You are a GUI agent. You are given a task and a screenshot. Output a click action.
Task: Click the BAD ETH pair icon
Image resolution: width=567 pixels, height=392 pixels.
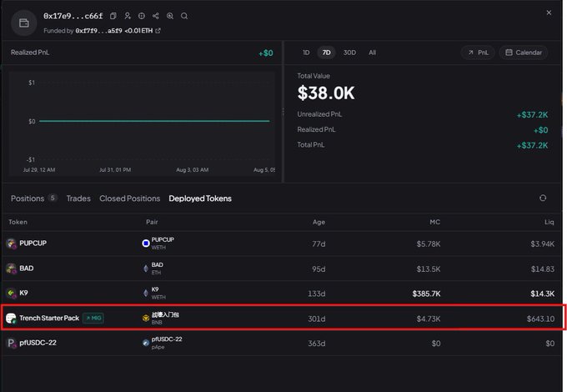(x=146, y=269)
